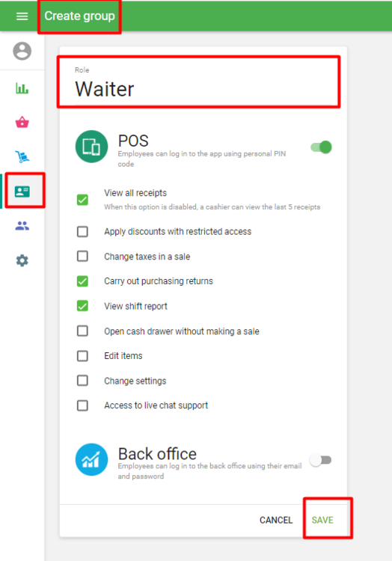
Task: Open the reports bar chart icon
Action: click(22, 88)
